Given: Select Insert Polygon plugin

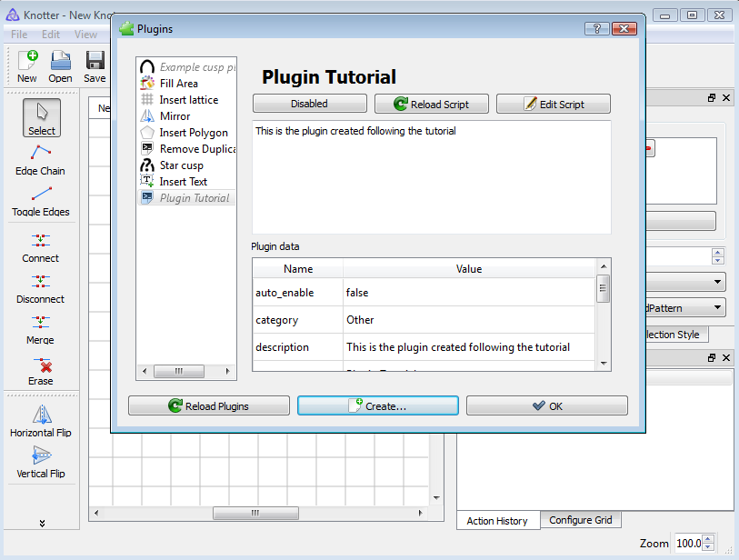Looking at the screenshot, I should [187, 133].
